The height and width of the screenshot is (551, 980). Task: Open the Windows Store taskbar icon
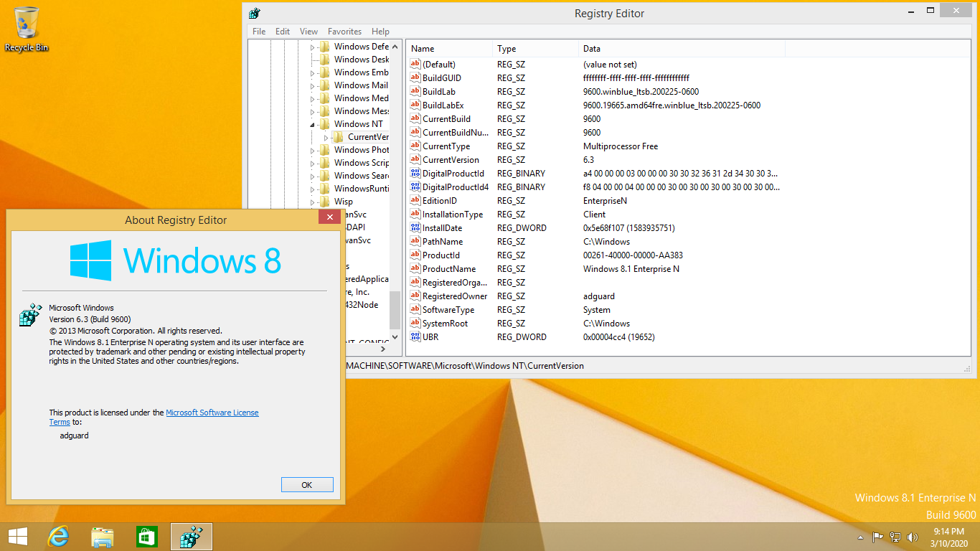[146, 537]
